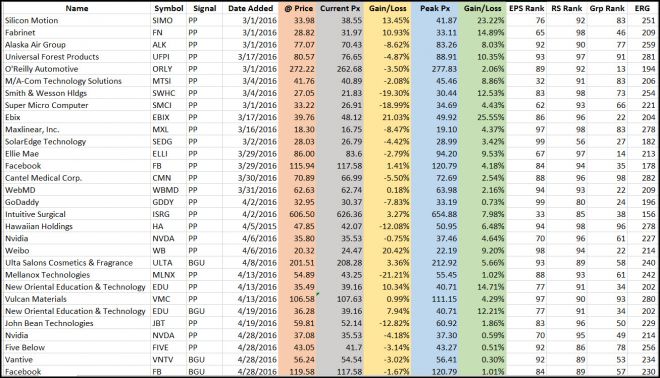This screenshot has height=378, width=660.
Task: Click the Symbol column header
Action: pos(168,8)
